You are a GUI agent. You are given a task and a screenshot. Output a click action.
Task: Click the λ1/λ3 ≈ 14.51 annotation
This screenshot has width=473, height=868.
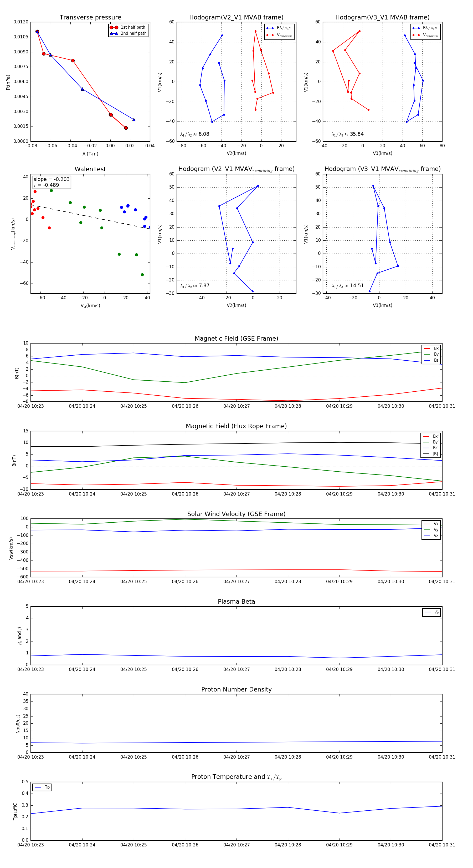(x=348, y=286)
